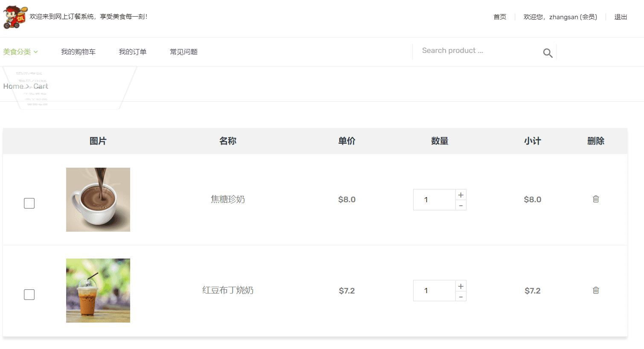Viewport: 644px width, 349px height.
Task: Delete 红豆布丁烧奶 with its trash icon
Action: click(x=596, y=290)
